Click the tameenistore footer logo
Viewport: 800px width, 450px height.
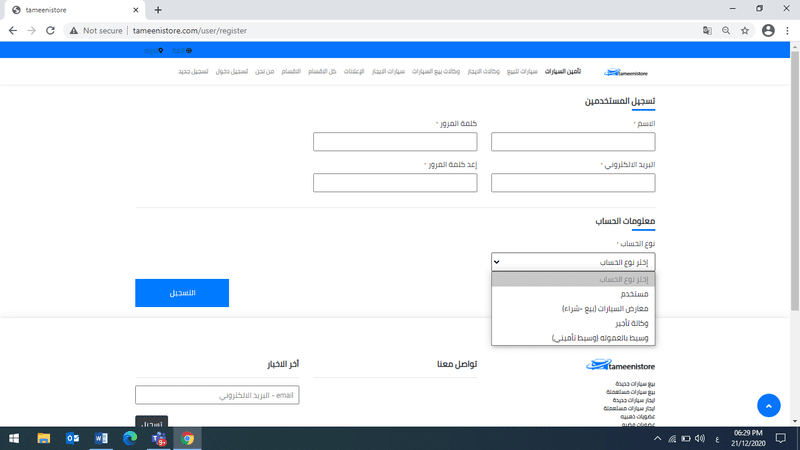pos(620,365)
